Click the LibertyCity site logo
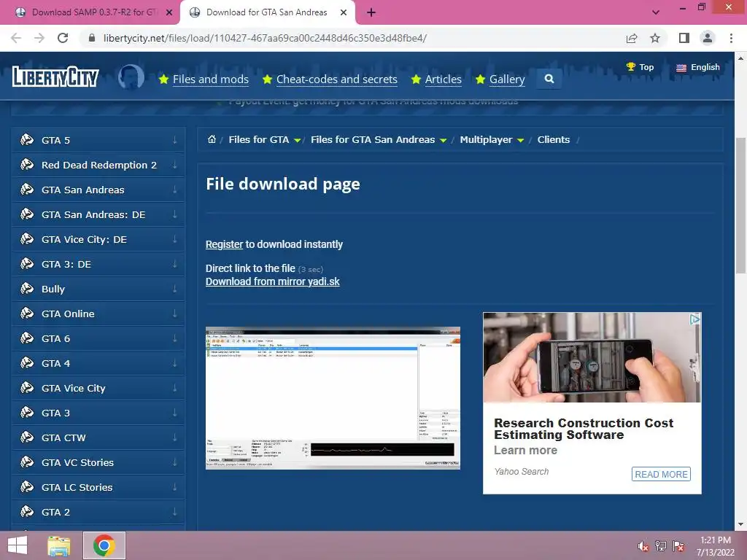The height and width of the screenshot is (560, 747). [55, 77]
